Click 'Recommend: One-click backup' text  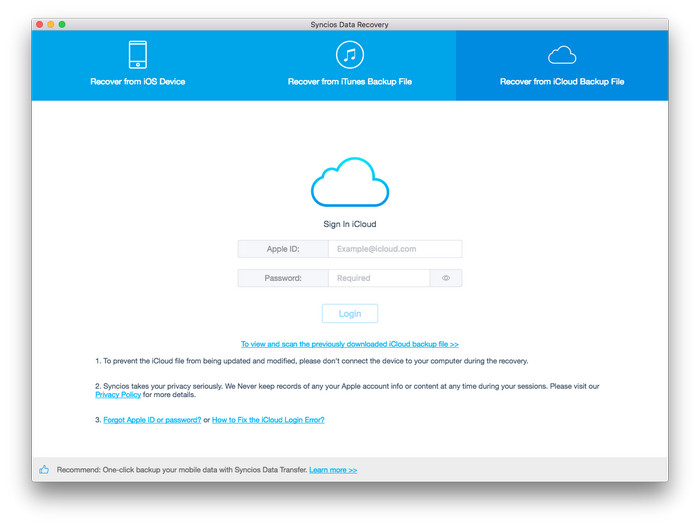click(x=182, y=470)
